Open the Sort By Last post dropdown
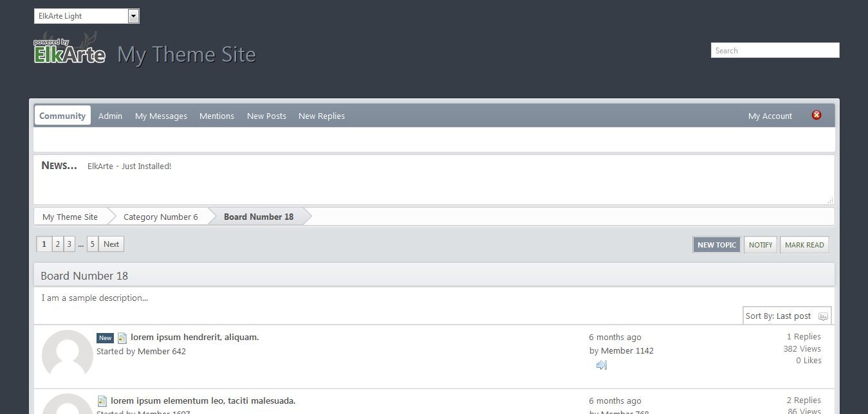Screen dimensions: 868x414 coord(787,316)
